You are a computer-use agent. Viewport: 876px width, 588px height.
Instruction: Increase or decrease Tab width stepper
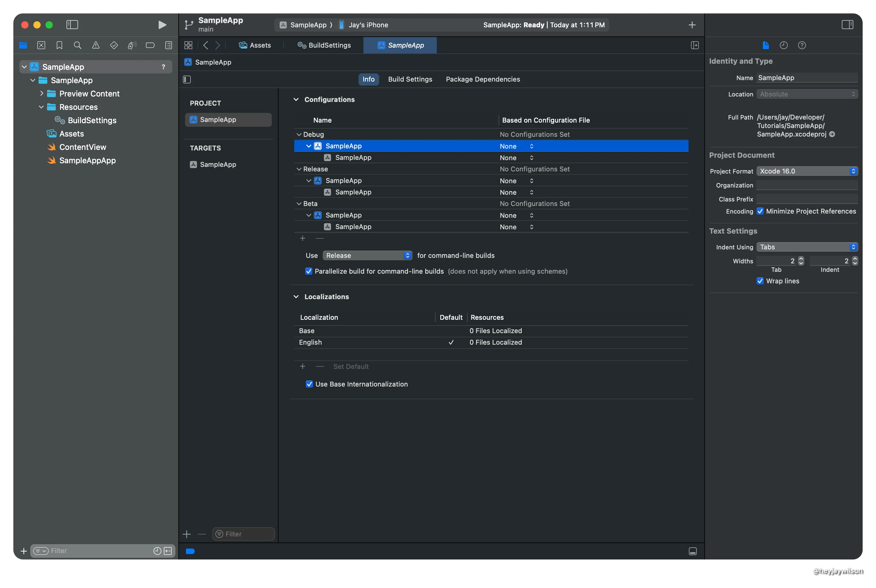tap(801, 261)
